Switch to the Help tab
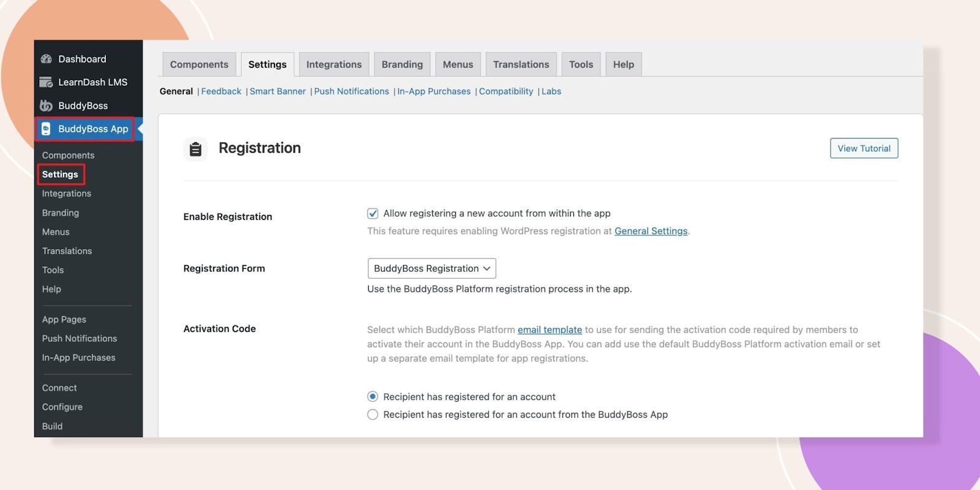980x490 pixels. point(624,64)
